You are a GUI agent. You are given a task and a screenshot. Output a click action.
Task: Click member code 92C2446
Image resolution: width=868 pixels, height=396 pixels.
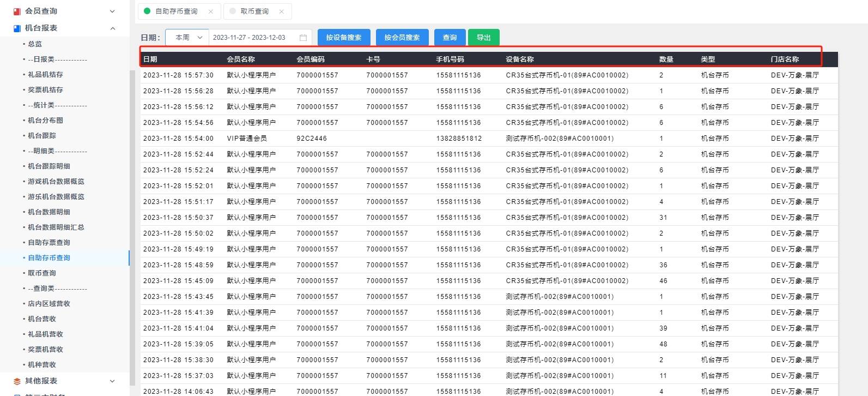[312, 139]
